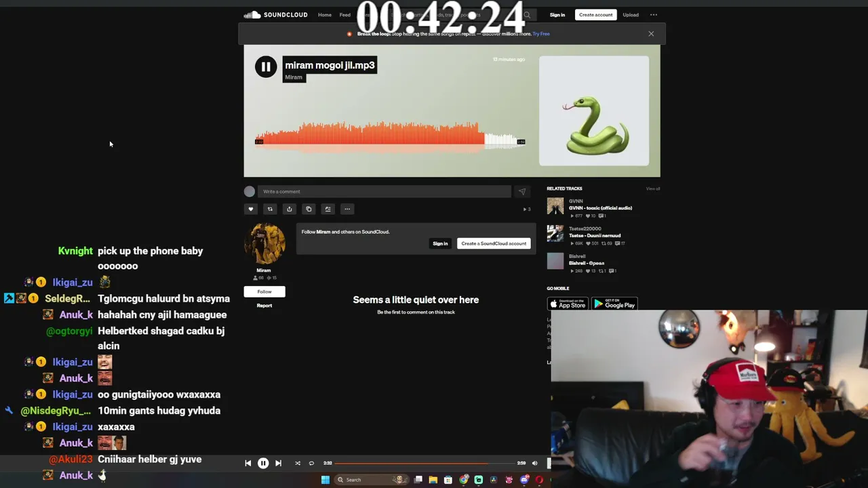The height and width of the screenshot is (488, 868).
Task: Click @ogtorgyi username in chat
Action: click(x=69, y=331)
